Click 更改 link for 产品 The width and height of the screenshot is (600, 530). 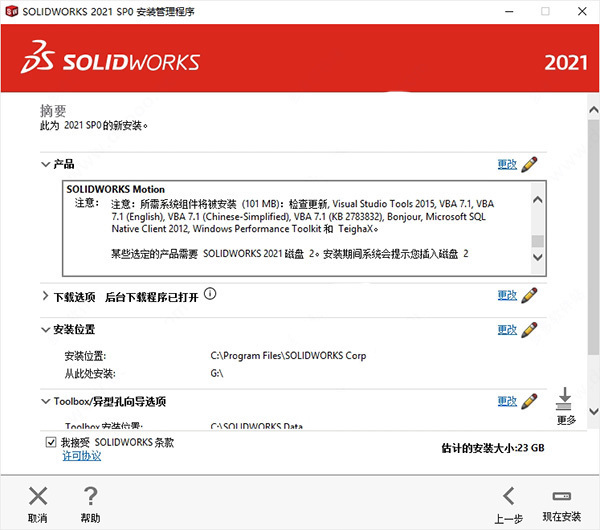click(507, 165)
